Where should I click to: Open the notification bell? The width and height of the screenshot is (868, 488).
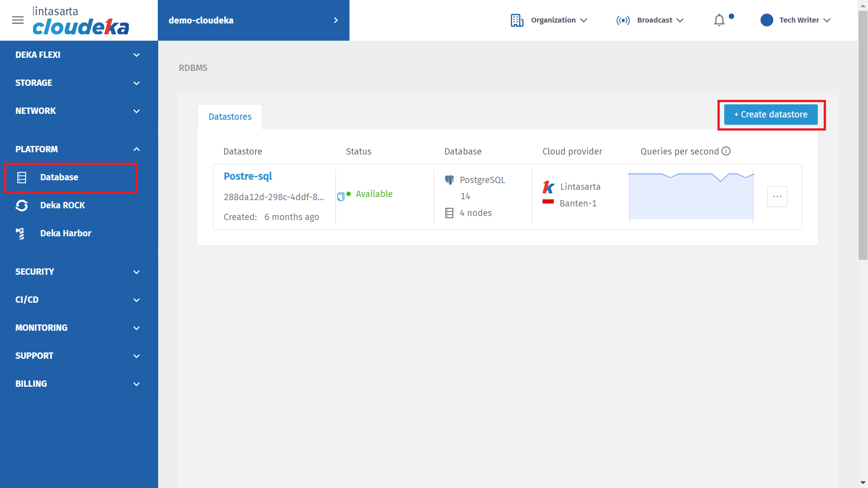tap(719, 20)
